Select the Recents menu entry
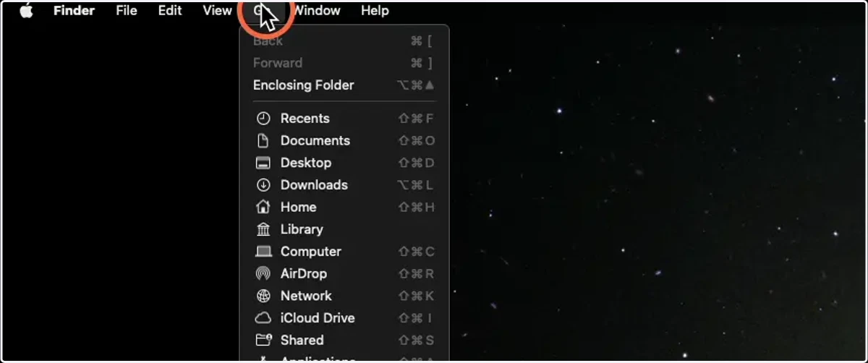The width and height of the screenshot is (868, 363). [344, 119]
